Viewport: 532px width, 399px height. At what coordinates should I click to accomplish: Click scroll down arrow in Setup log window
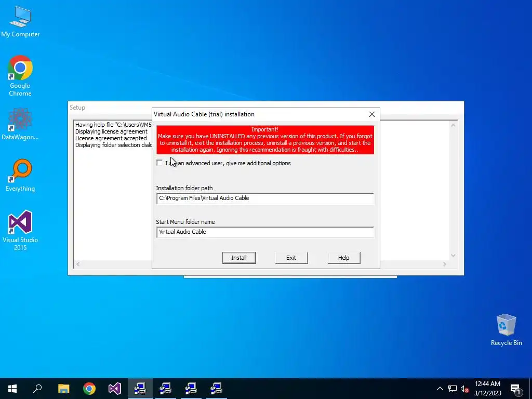[453, 256]
